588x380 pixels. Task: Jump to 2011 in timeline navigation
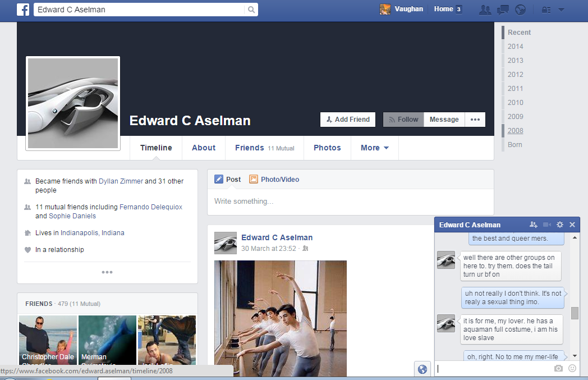coord(515,89)
